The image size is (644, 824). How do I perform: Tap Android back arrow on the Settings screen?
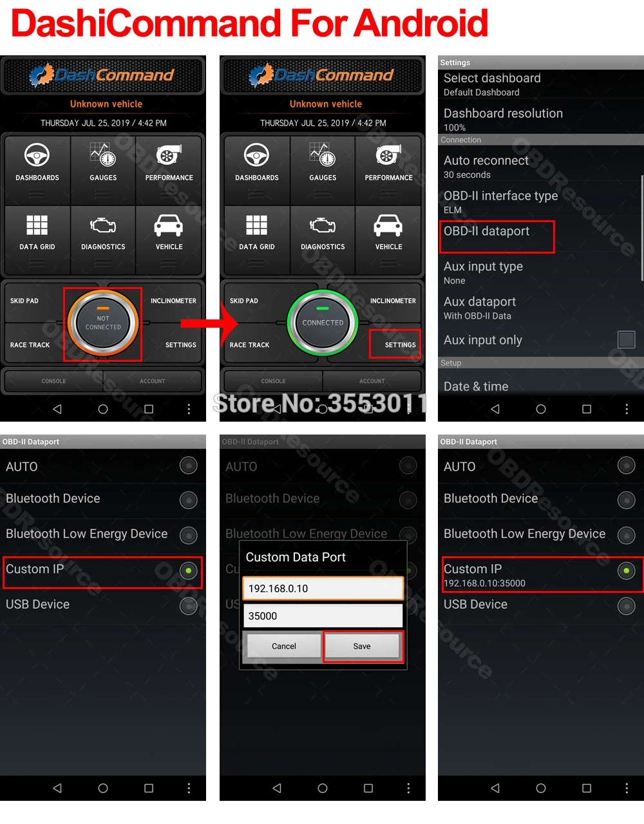tap(495, 409)
